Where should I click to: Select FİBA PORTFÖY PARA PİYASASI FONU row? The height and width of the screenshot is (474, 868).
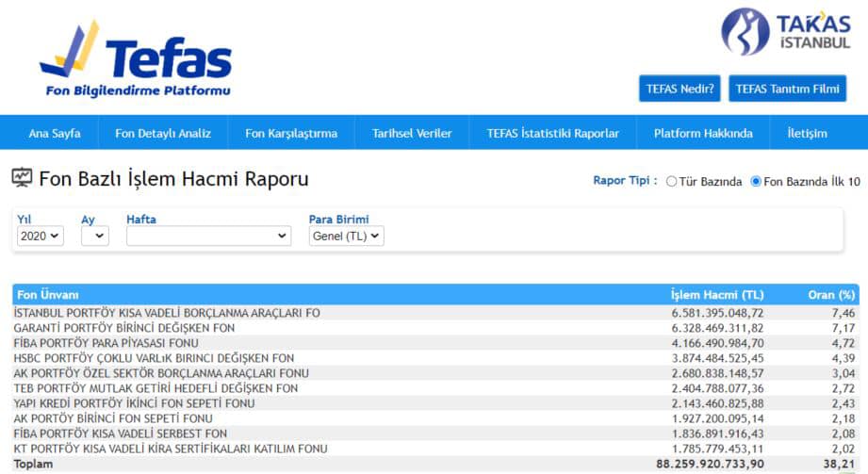tap(435, 343)
